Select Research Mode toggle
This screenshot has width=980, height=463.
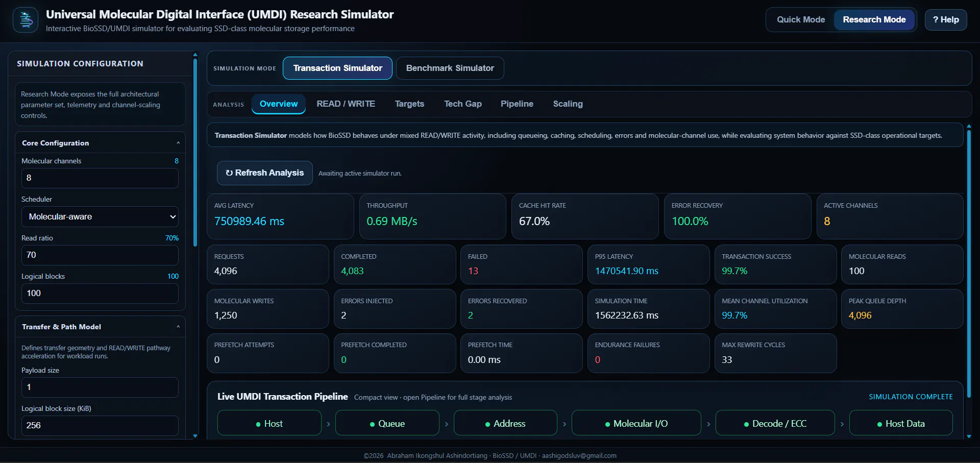point(874,20)
